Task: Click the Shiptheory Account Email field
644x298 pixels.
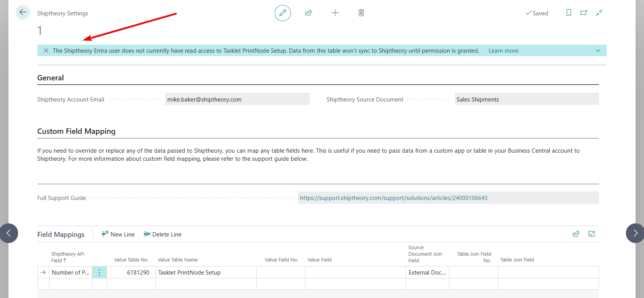Action: (x=237, y=99)
